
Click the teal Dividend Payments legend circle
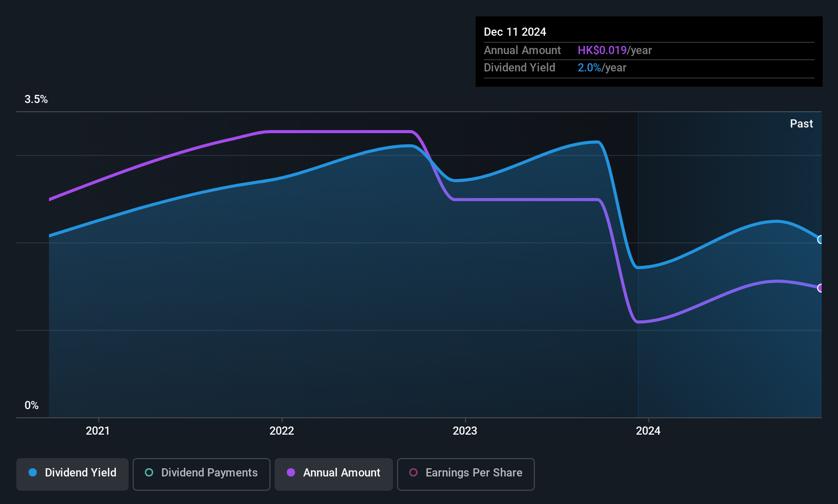[x=149, y=472]
